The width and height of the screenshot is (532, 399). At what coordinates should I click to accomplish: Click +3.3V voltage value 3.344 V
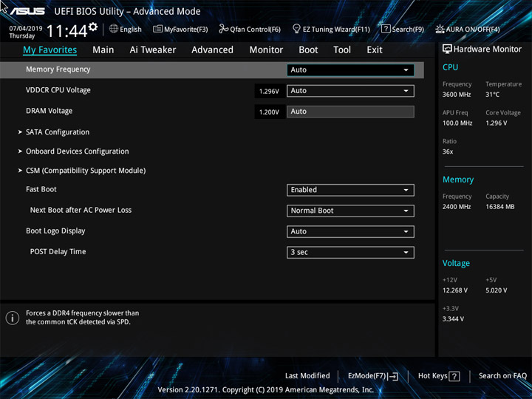point(453,319)
